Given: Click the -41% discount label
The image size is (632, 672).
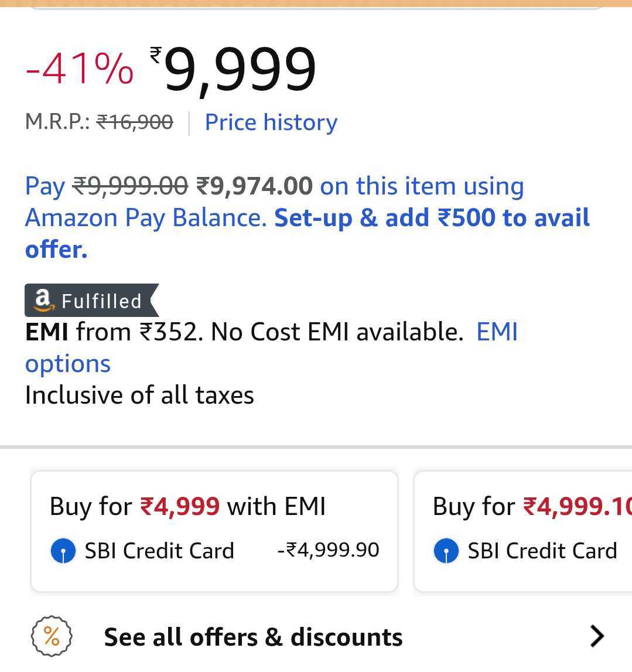Looking at the screenshot, I should pyautogui.click(x=80, y=70).
